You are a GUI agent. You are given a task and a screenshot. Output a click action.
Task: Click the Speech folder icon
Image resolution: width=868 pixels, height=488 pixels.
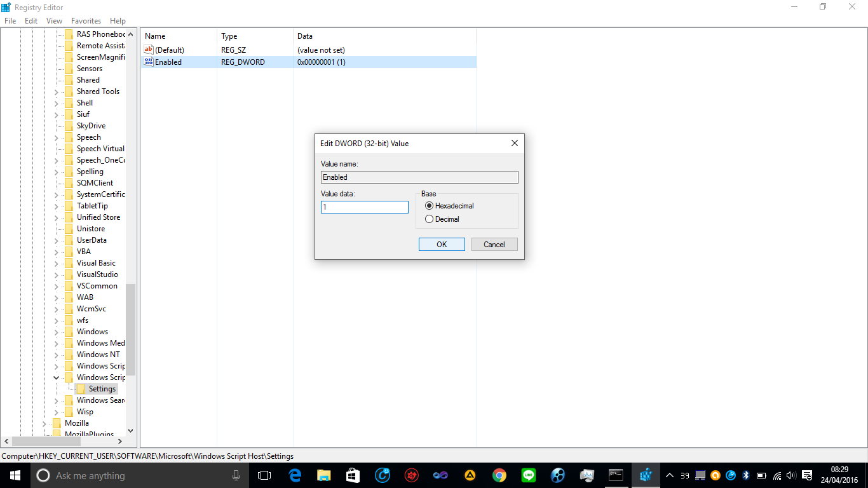pyautogui.click(x=69, y=137)
